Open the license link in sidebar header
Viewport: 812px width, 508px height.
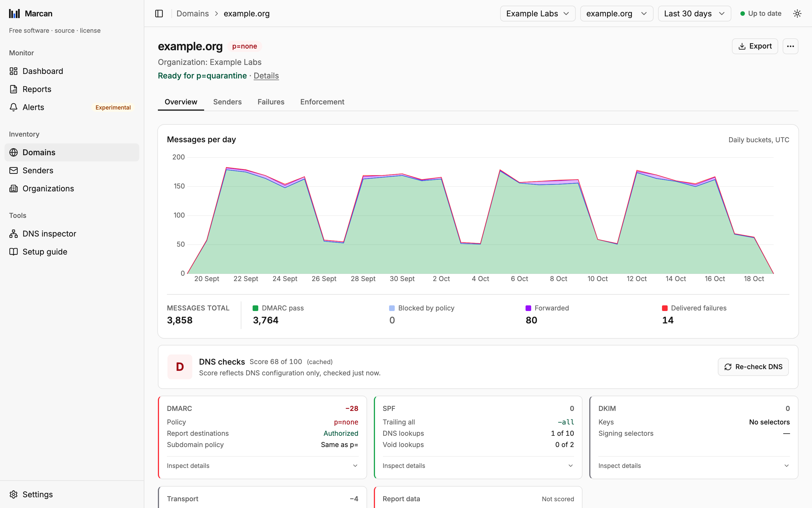coord(90,30)
